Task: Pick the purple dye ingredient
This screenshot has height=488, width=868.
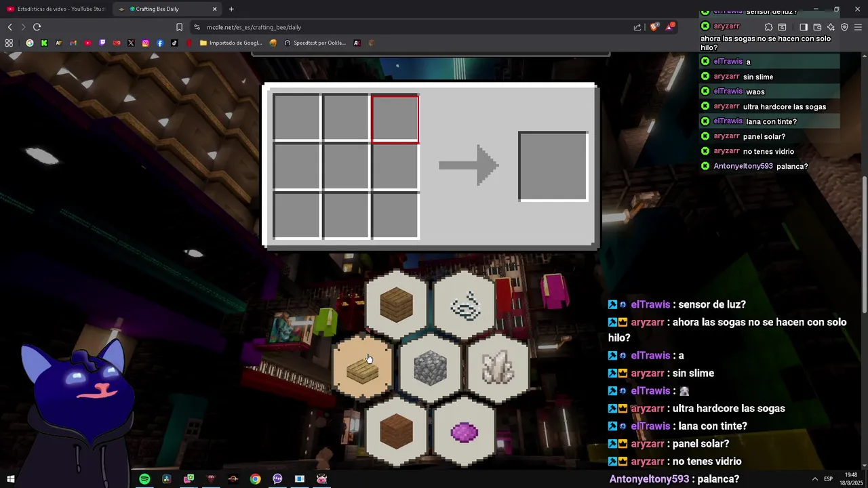Action: [x=465, y=432]
